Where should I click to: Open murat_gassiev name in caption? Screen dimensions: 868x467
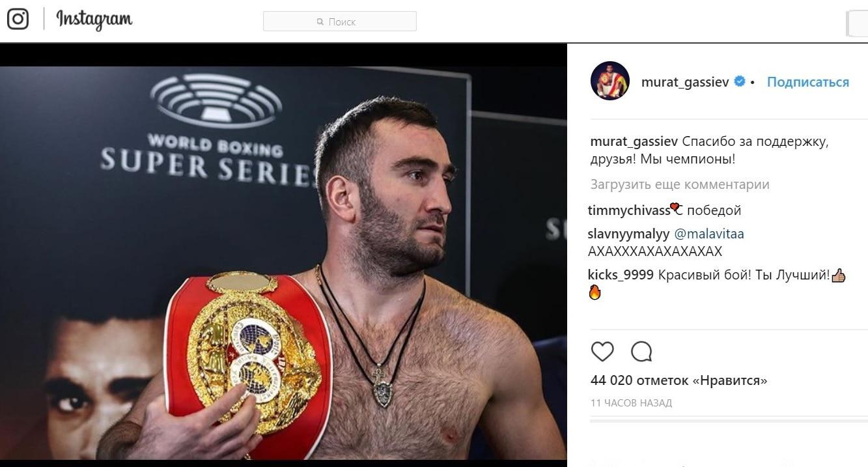click(x=634, y=142)
